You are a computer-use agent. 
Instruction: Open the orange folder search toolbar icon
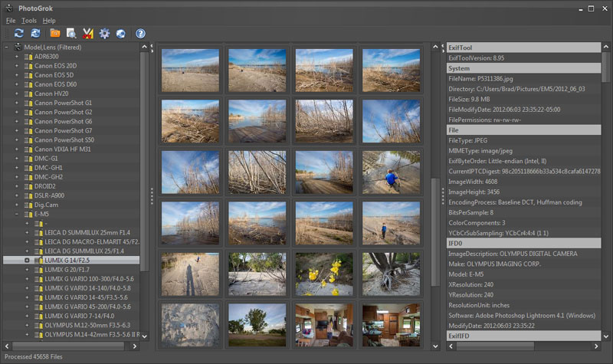pos(55,34)
